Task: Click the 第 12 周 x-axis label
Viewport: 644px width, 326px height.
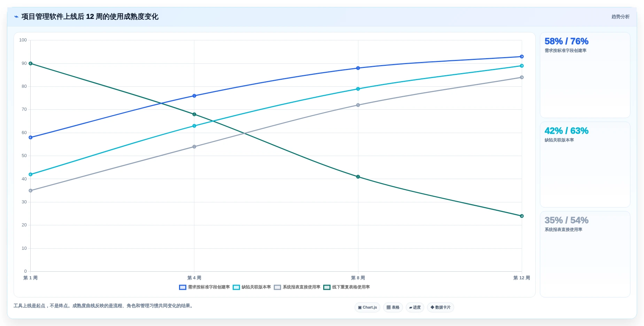Action: tap(521, 278)
